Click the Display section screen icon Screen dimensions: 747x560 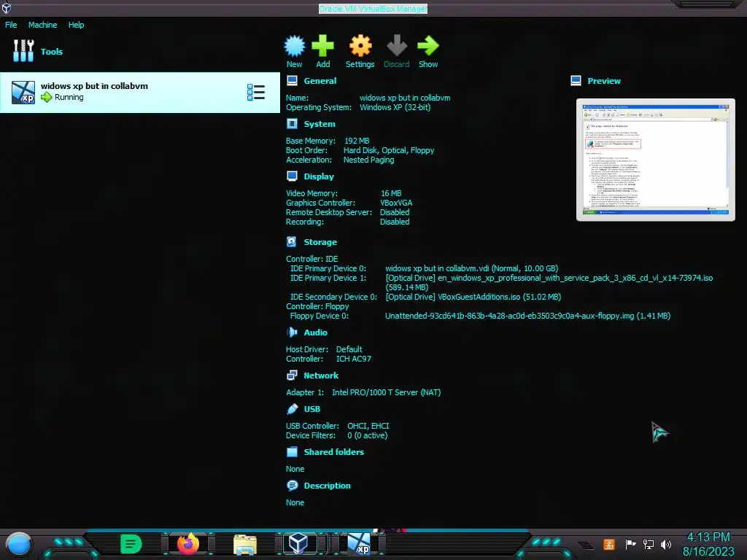[292, 176]
